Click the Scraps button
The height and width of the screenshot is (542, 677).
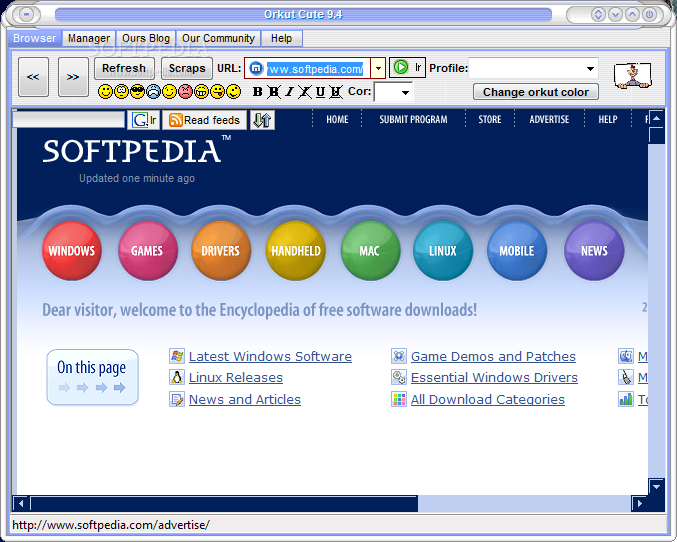pyautogui.click(x=187, y=68)
